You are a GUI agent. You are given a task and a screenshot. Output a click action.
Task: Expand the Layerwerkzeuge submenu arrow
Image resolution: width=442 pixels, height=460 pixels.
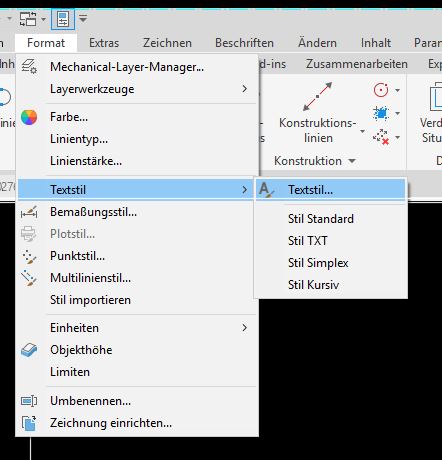click(245, 89)
